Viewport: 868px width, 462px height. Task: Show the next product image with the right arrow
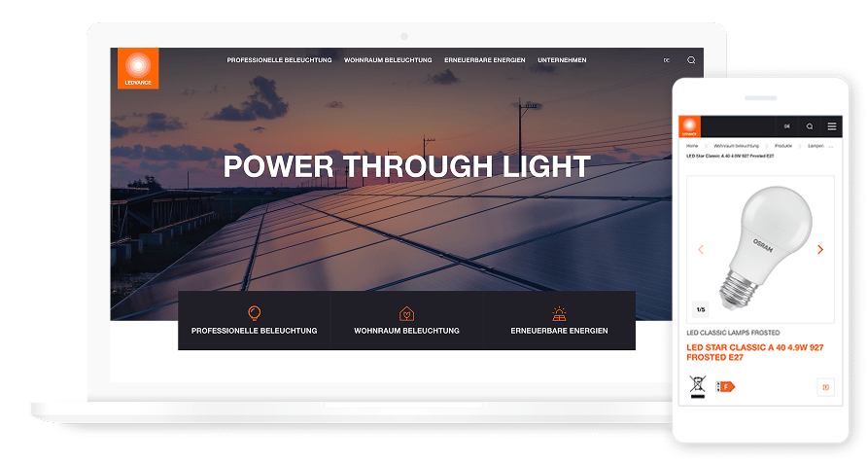[x=819, y=250]
